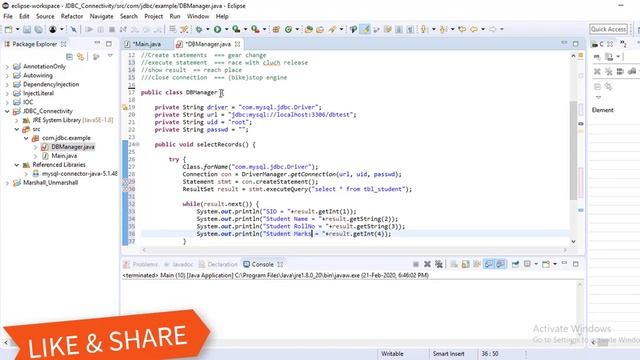Collapse the Referenced Libraries node
Screen dimensions: 640x360
17,165
